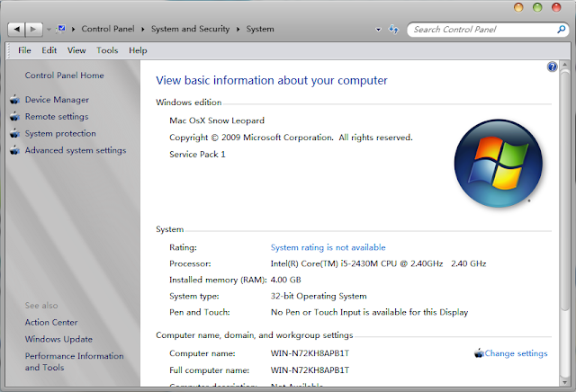Viewport: 576px width, 392px height.
Task: Click the Intel Core i5-2430M processor text
Action: tap(378, 263)
